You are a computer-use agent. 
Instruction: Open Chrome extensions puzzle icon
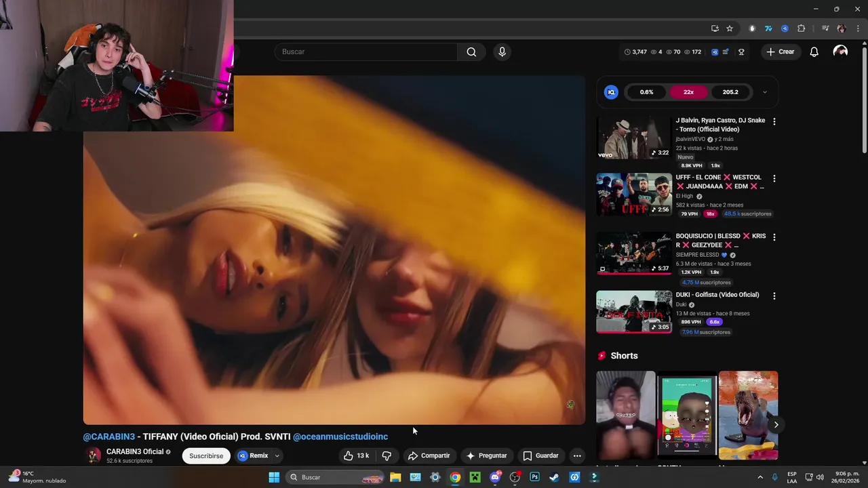(801, 28)
